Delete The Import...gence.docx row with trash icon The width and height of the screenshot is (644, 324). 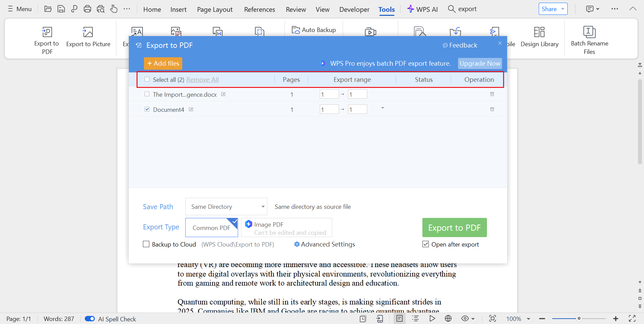[x=492, y=94]
